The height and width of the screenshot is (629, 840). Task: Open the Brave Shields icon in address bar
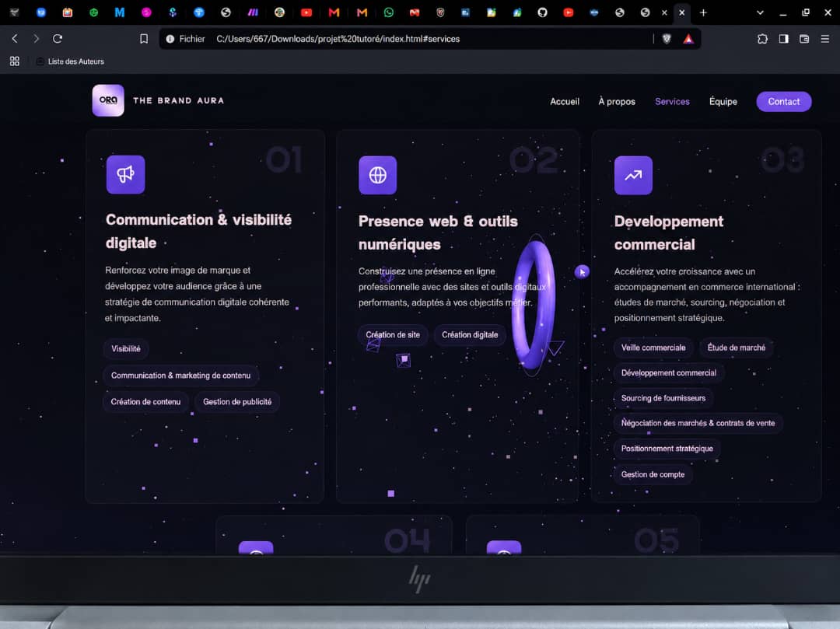pyautogui.click(x=667, y=39)
